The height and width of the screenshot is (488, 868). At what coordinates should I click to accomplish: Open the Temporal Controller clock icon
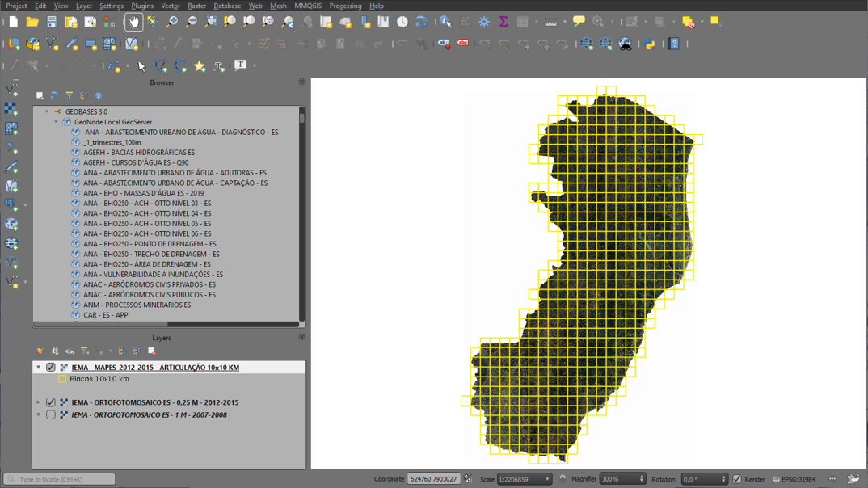click(x=402, y=22)
